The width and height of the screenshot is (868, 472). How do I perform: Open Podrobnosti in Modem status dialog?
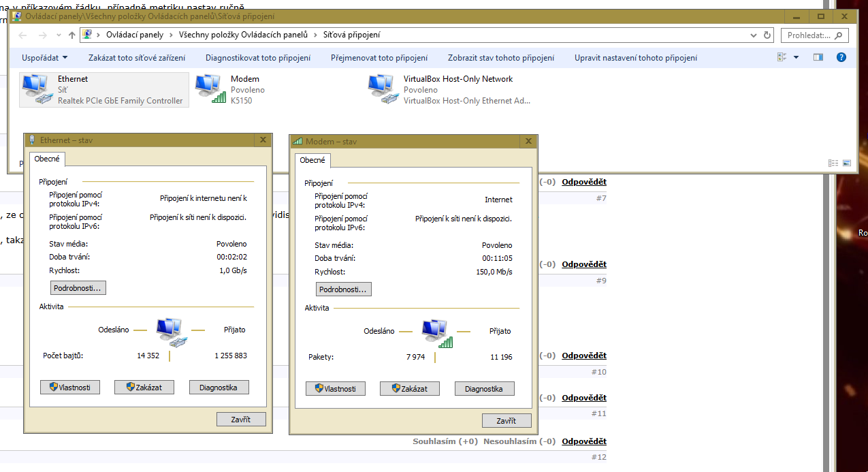point(343,289)
